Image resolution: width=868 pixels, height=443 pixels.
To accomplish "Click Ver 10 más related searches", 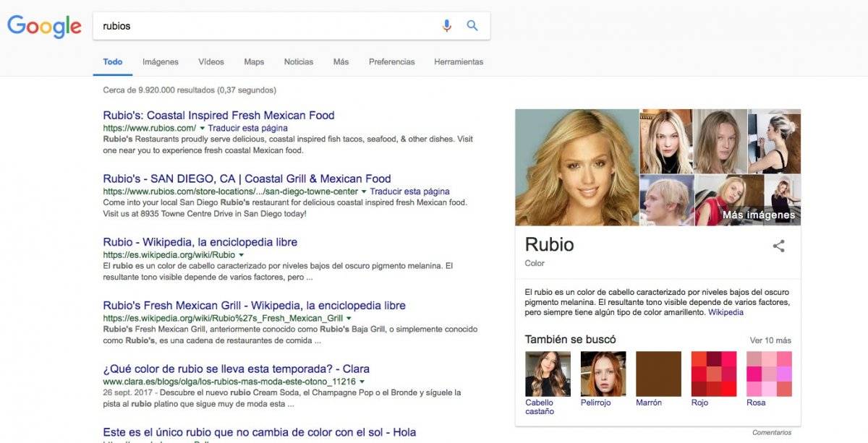I will [x=770, y=340].
